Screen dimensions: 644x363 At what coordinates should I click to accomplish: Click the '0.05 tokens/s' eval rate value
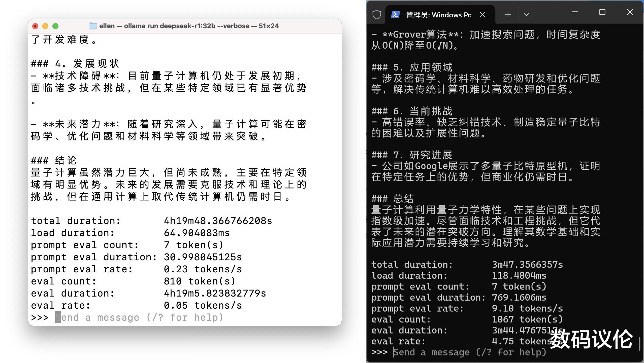pos(203,305)
